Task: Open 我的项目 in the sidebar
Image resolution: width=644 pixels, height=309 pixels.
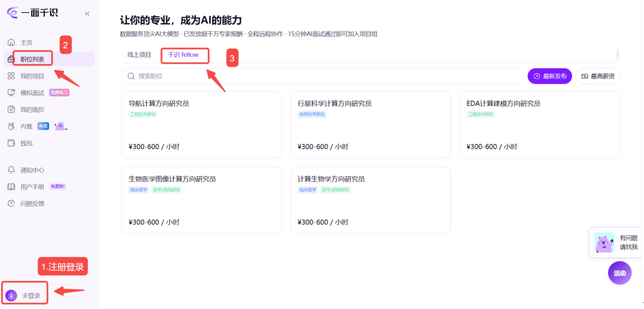Action: click(32, 76)
